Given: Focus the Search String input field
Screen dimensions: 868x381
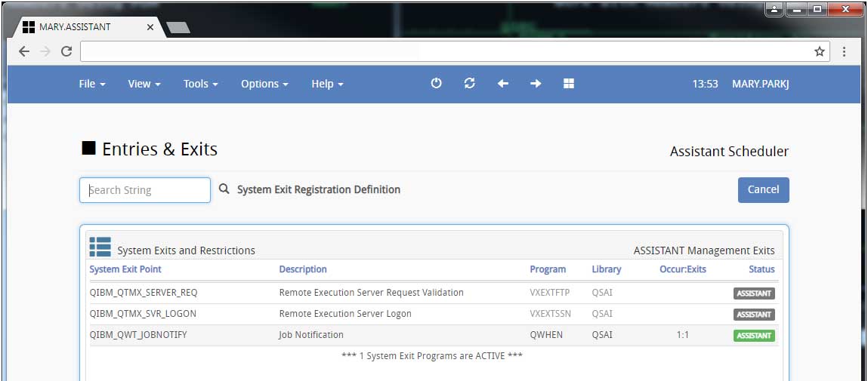Looking at the screenshot, I should click(x=145, y=190).
